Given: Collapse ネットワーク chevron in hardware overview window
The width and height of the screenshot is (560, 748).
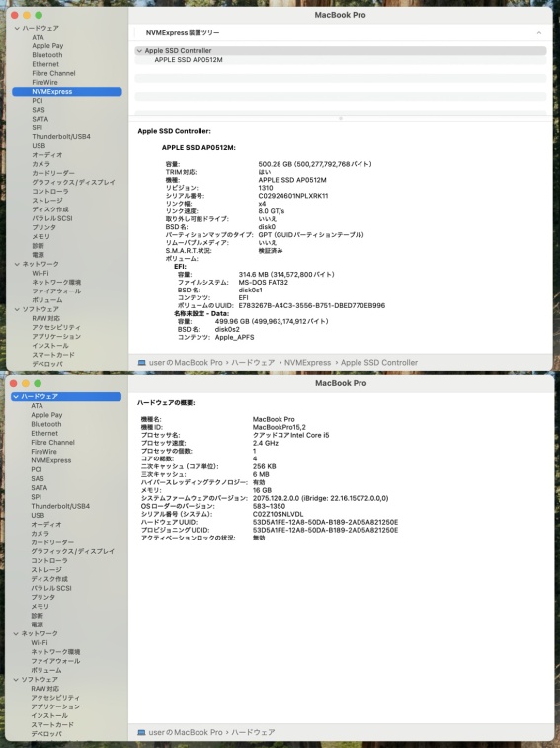Looking at the screenshot, I should click(x=16, y=633).
